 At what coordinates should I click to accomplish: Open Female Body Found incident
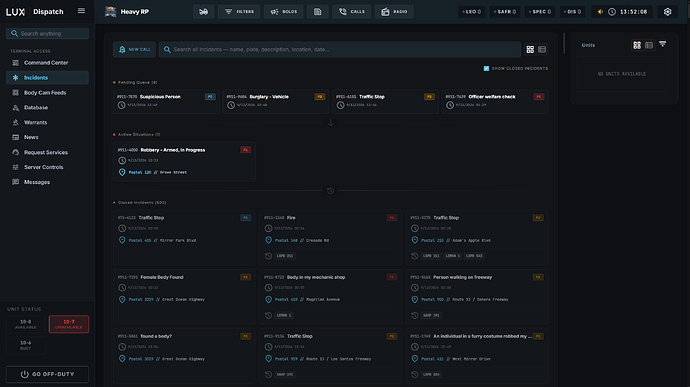(x=184, y=297)
